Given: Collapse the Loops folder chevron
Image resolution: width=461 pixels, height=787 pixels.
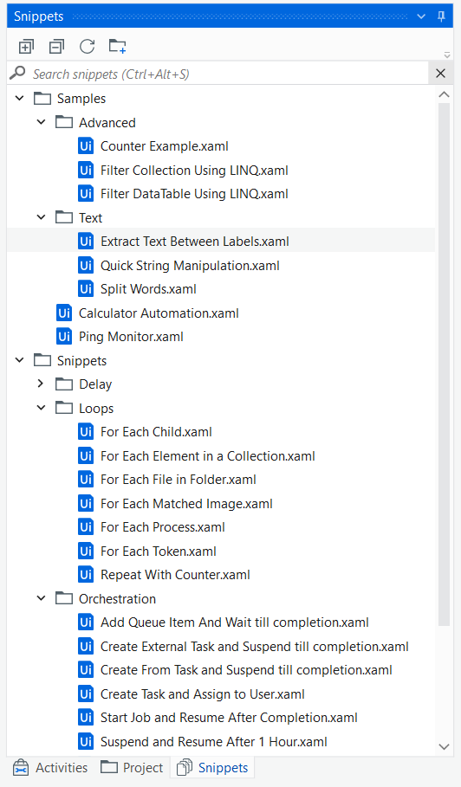Looking at the screenshot, I should point(41,408).
